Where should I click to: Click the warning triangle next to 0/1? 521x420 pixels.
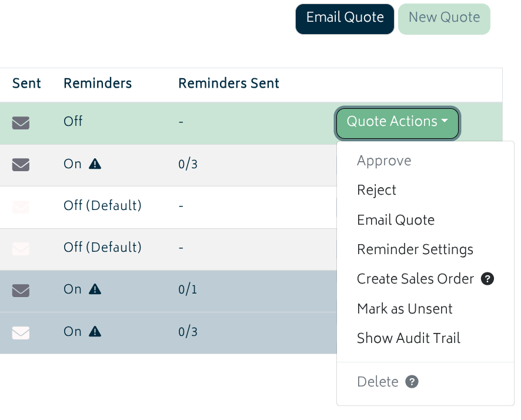pos(95,289)
